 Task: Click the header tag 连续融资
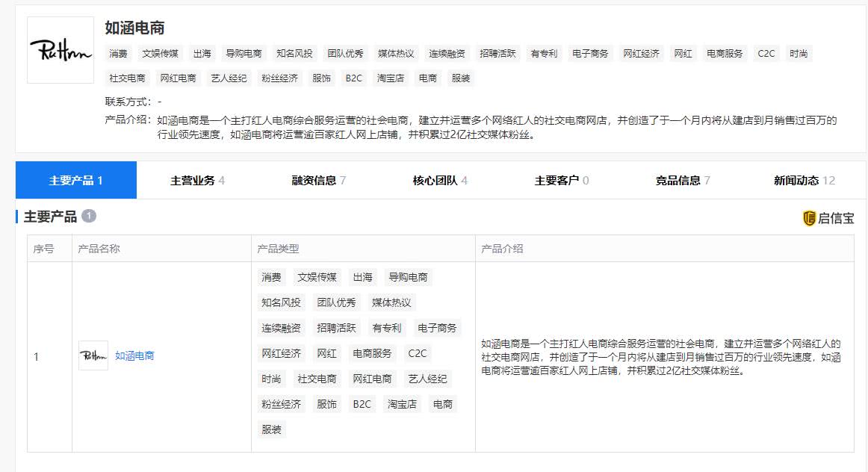coord(447,54)
